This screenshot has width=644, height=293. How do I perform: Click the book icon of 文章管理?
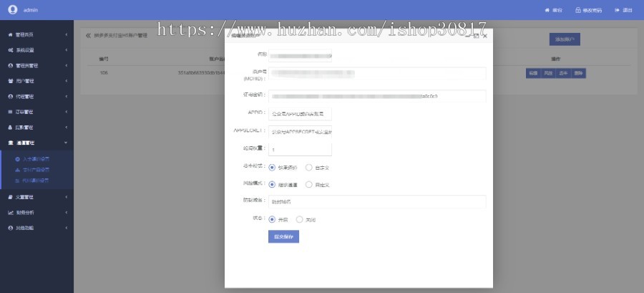11,197
